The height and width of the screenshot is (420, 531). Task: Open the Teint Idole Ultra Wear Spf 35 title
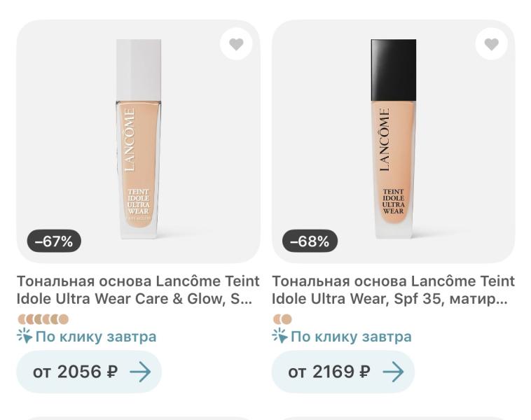[393, 290]
